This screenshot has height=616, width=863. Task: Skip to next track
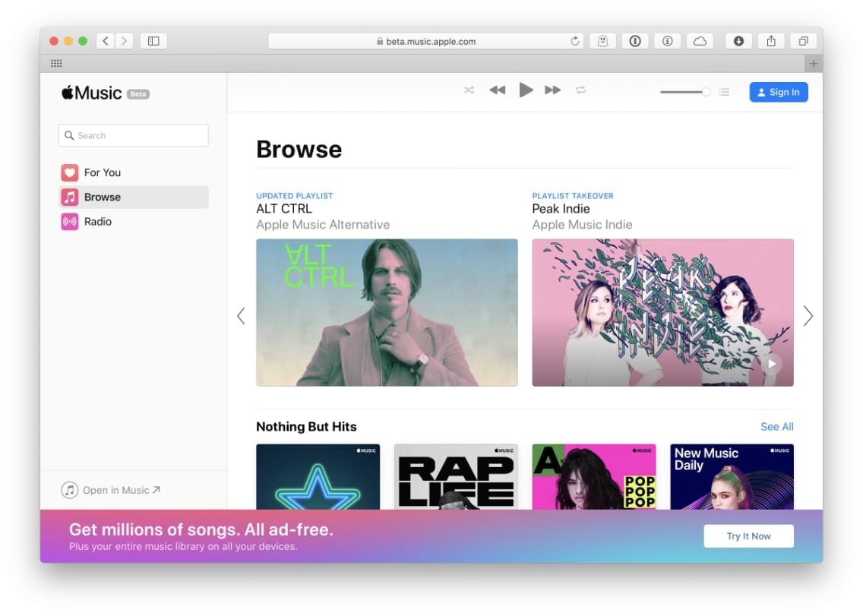(x=552, y=90)
